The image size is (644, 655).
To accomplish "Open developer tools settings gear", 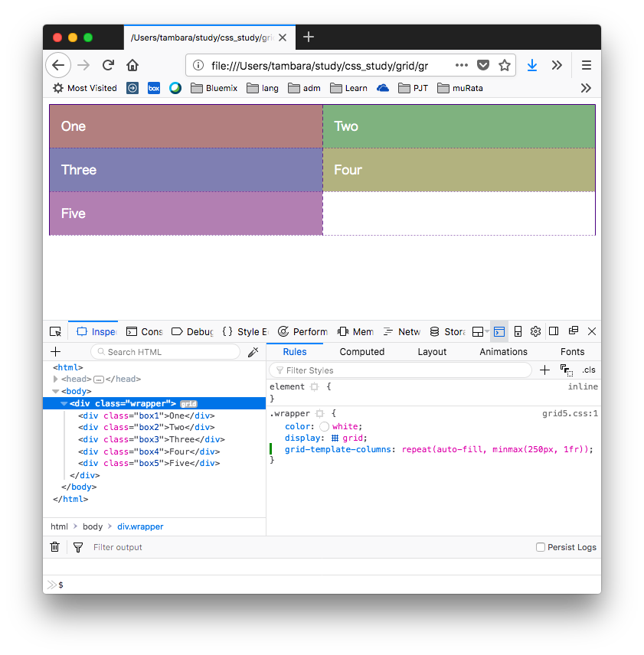I will pos(535,331).
